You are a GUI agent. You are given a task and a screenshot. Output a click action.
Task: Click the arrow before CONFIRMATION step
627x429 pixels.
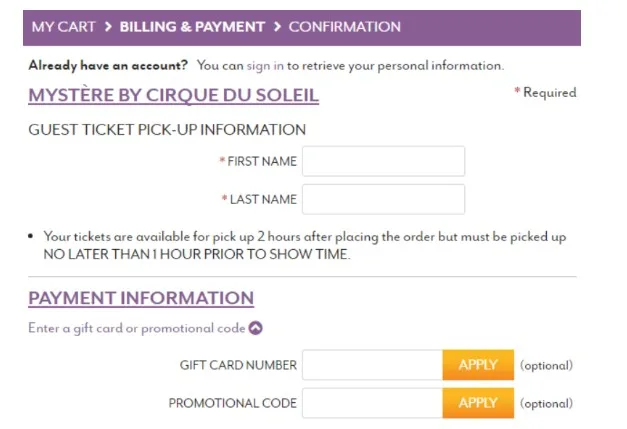click(x=277, y=27)
